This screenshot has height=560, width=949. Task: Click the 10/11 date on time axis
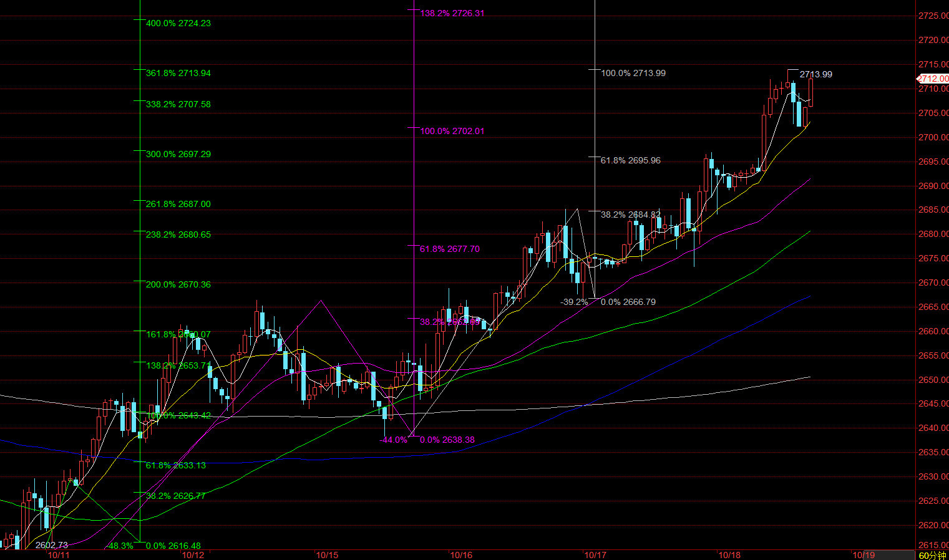pos(59,554)
